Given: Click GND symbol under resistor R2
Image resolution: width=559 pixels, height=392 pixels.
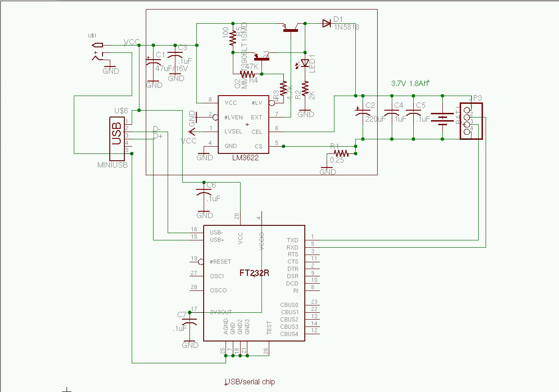Looking at the screenshot, I should click(x=306, y=112).
